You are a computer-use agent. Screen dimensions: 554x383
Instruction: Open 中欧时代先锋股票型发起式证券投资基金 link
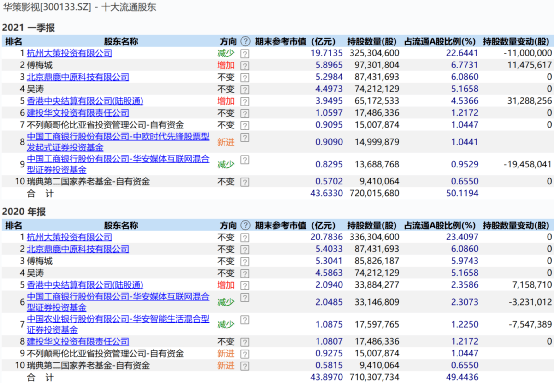[118, 142]
